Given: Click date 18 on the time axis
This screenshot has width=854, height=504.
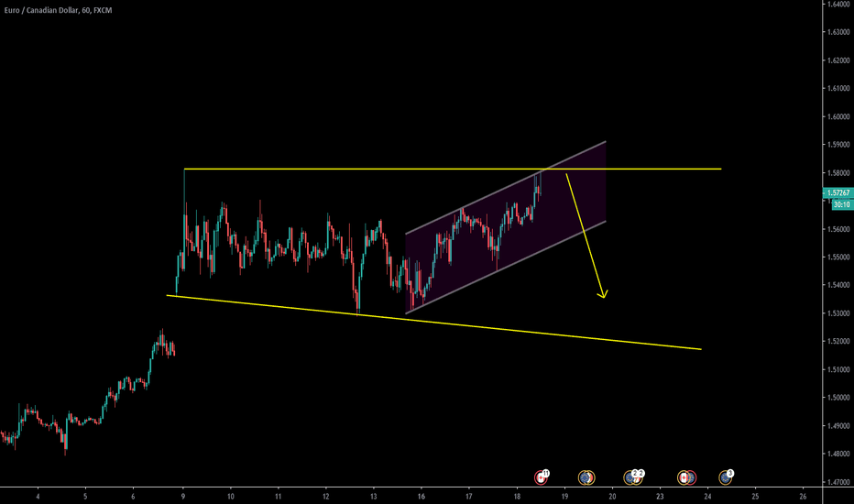Looking at the screenshot, I should [517, 497].
